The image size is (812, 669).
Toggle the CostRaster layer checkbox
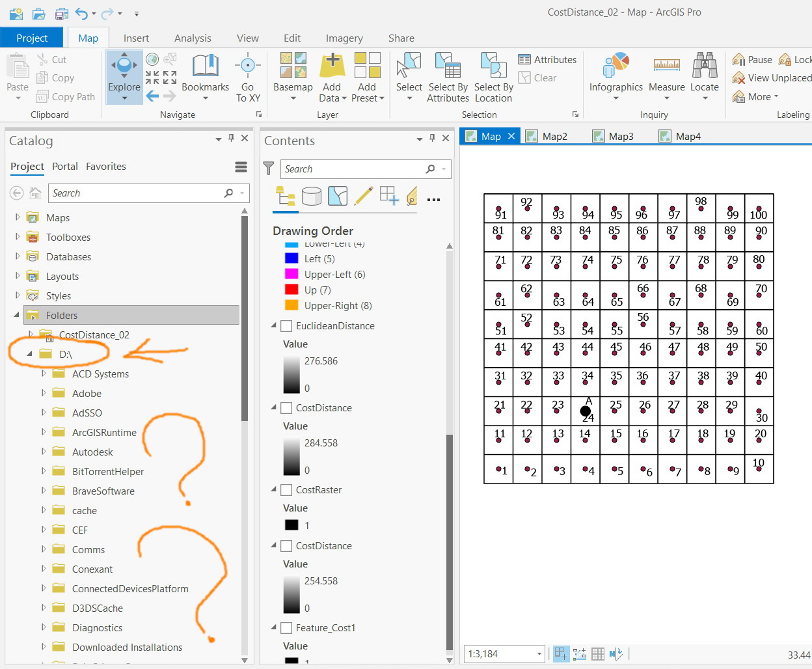pyautogui.click(x=286, y=490)
